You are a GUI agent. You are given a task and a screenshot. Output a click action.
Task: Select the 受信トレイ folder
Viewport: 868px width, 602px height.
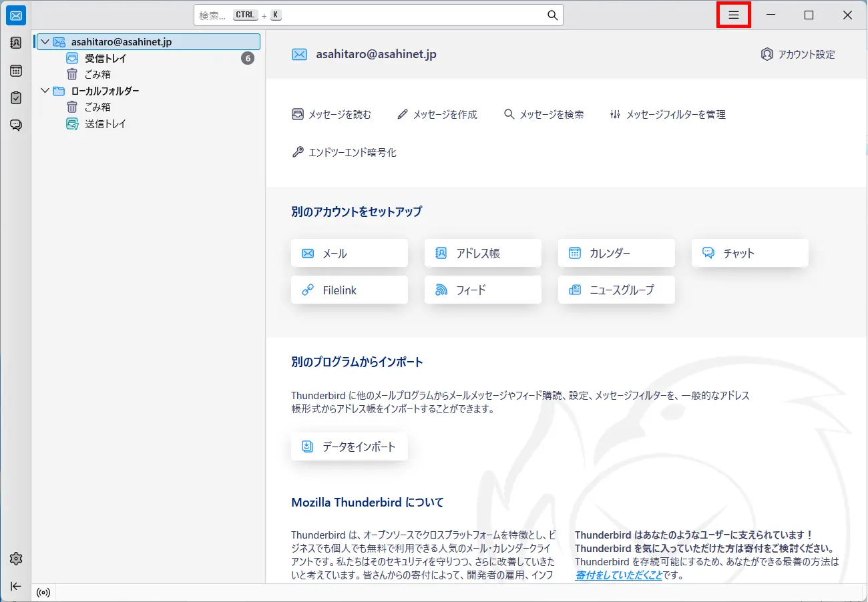tap(105, 59)
